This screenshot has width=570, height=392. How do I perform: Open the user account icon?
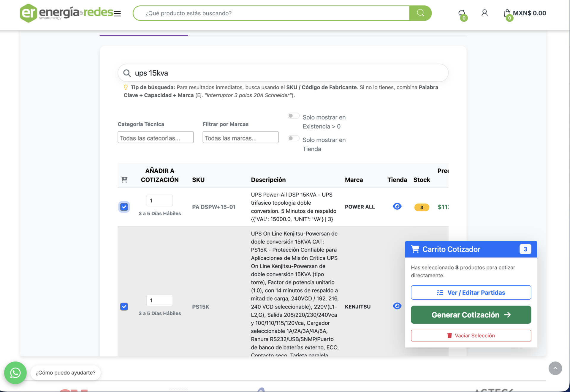point(484,13)
